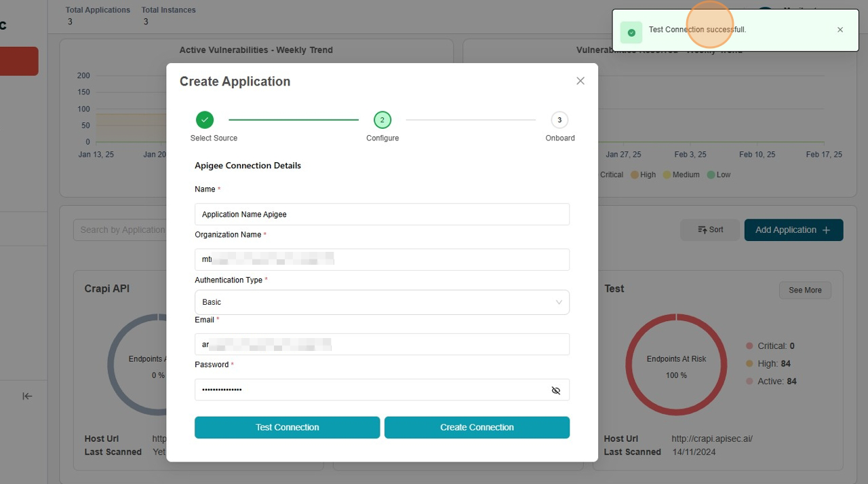Screen dimensions: 868x484
Task: Dismiss the Test Connection success notification
Action: 840,30
